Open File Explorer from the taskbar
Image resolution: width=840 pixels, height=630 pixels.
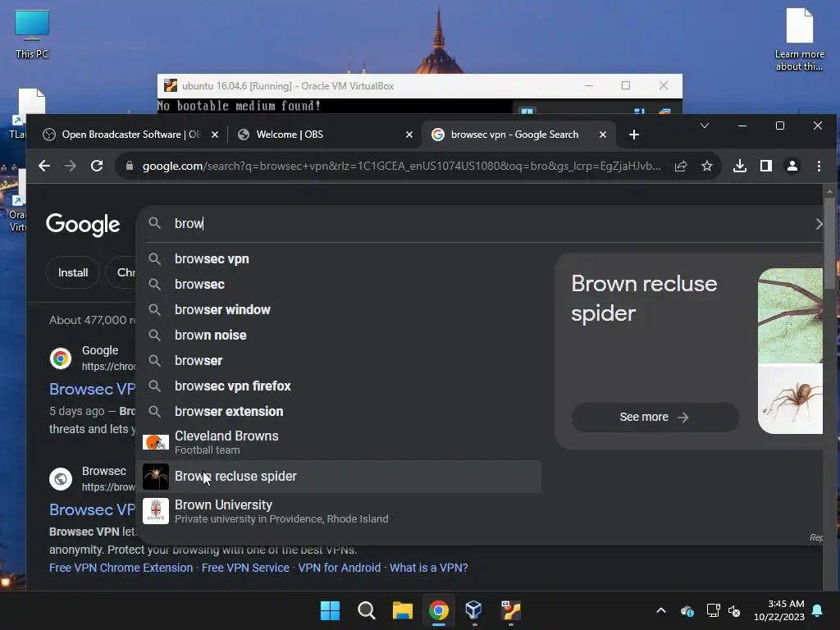402,610
